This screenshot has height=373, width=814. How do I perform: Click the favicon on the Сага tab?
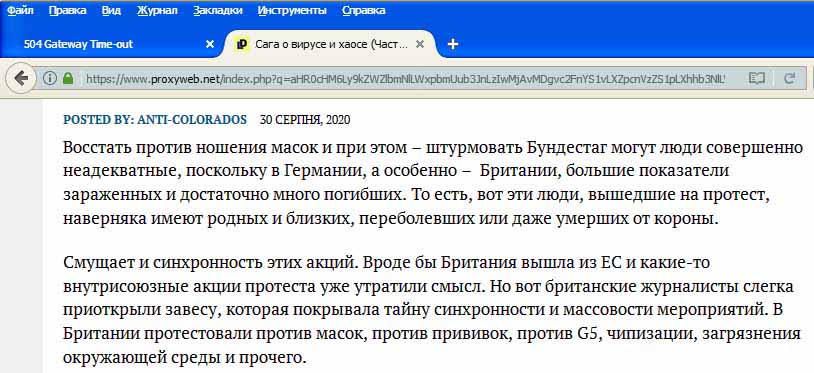pyautogui.click(x=241, y=45)
